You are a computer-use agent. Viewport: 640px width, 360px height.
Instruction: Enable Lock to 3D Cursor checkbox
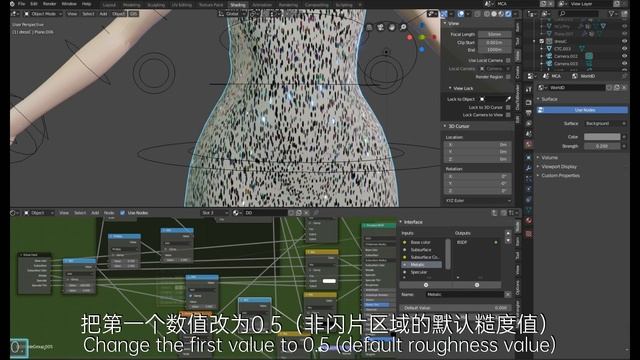[x=508, y=107]
